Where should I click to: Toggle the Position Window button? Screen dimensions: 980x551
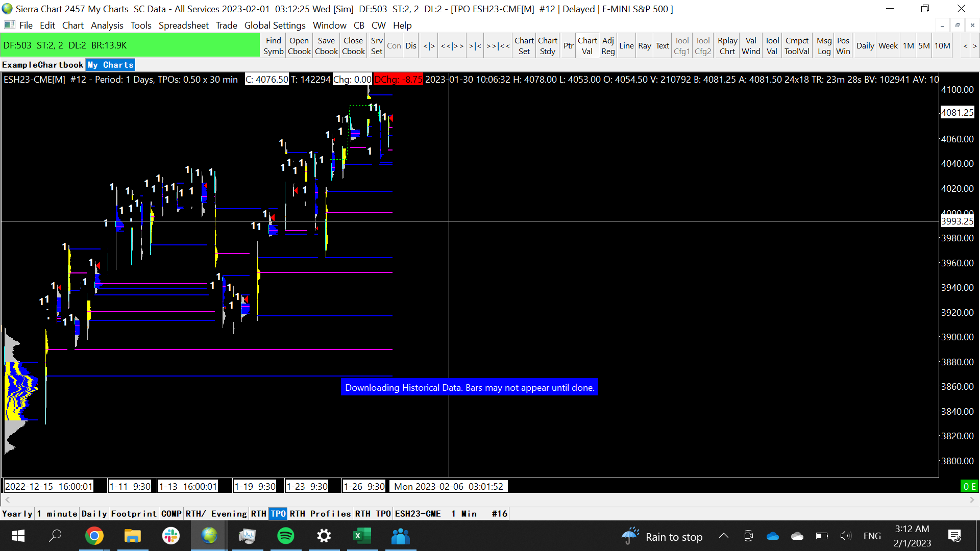(x=843, y=46)
